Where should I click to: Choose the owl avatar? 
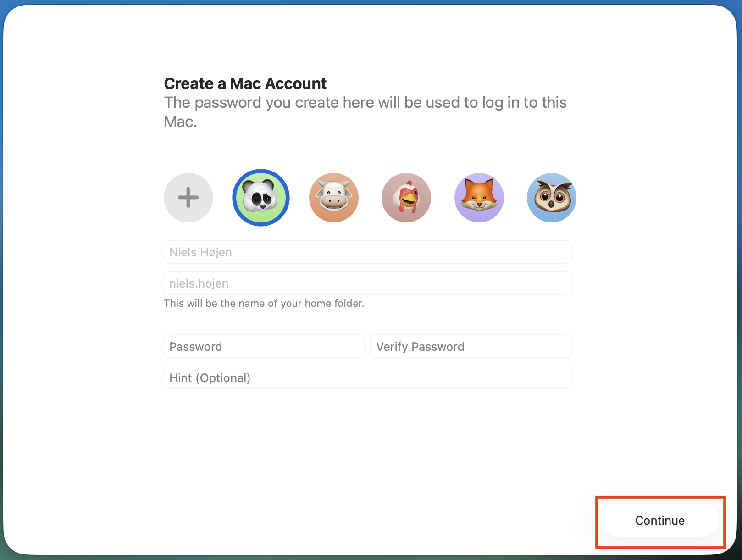[551, 198]
